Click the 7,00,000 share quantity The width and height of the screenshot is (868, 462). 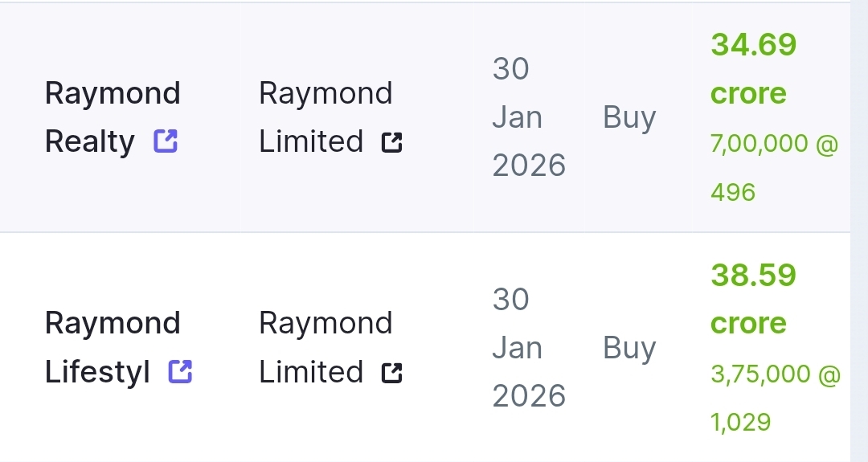coord(759,144)
